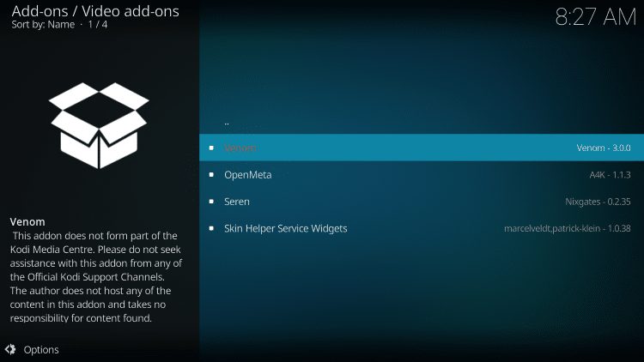Click 'Venom - 3.0.0' version text
644x362 pixels.
point(604,148)
